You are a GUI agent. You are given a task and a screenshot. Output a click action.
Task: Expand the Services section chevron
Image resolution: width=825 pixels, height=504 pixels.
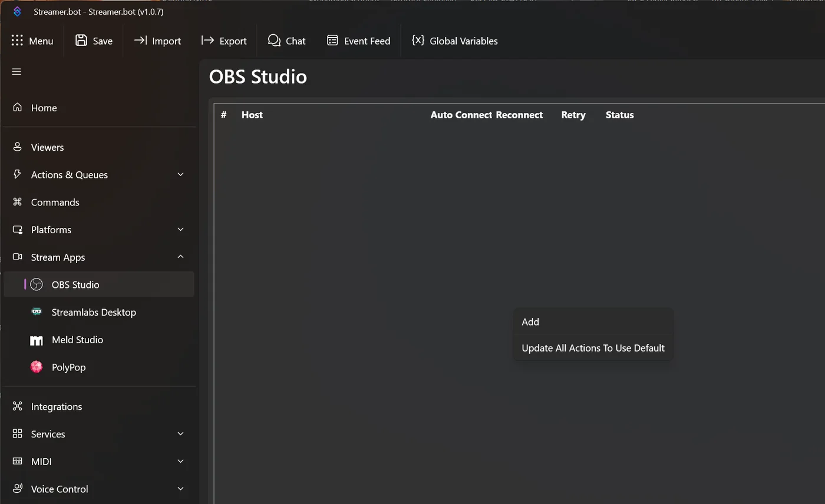pos(181,433)
